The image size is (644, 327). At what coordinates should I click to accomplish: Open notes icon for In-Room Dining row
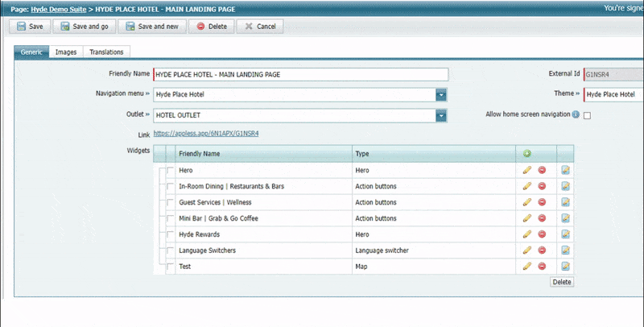(566, 186)
